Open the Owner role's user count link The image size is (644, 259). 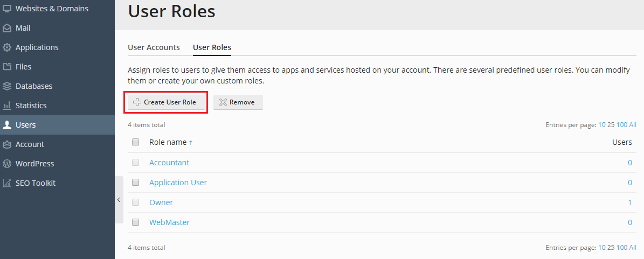pos(630,202)
